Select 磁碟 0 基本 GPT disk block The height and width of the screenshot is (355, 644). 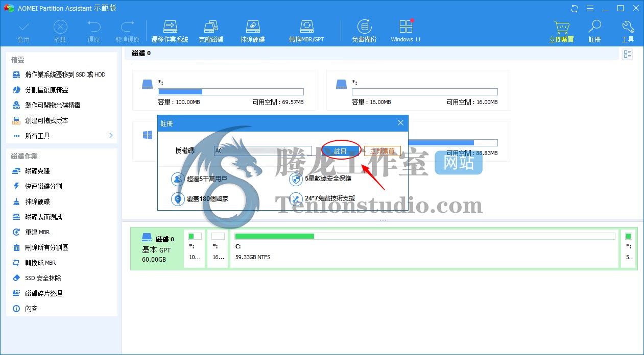point(157,248)
